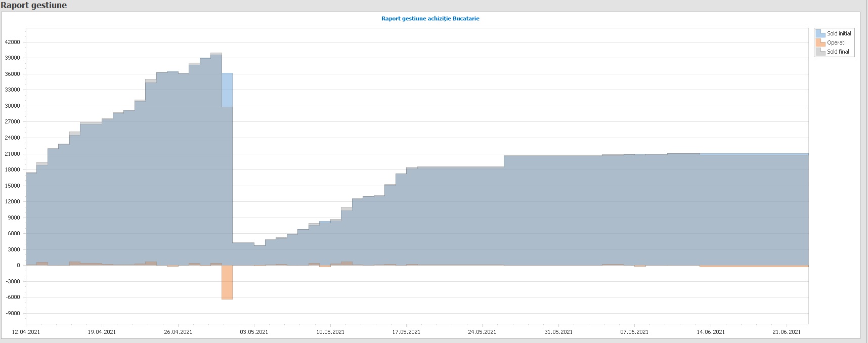The width and height of the screenshot is (868, 343).
Task: Click the Sold final legend swatch
Action: (820, 52)
